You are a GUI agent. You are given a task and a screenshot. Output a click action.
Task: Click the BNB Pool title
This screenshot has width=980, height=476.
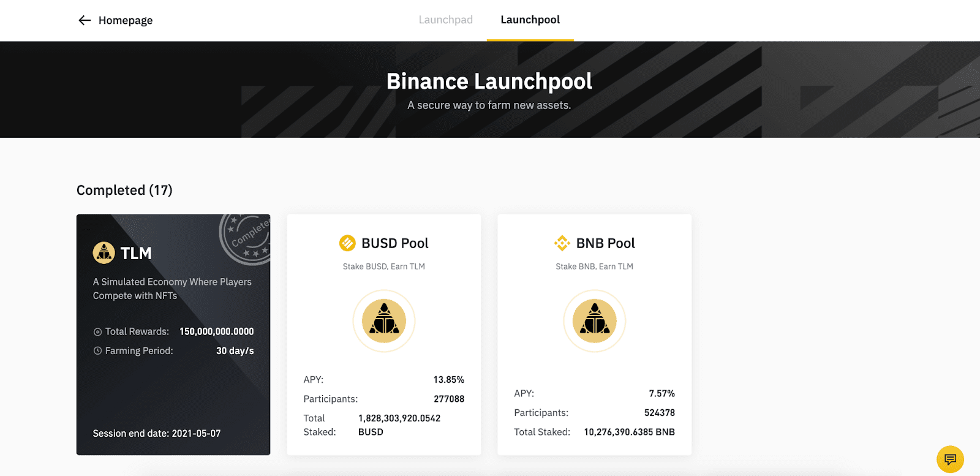point(605,243)
